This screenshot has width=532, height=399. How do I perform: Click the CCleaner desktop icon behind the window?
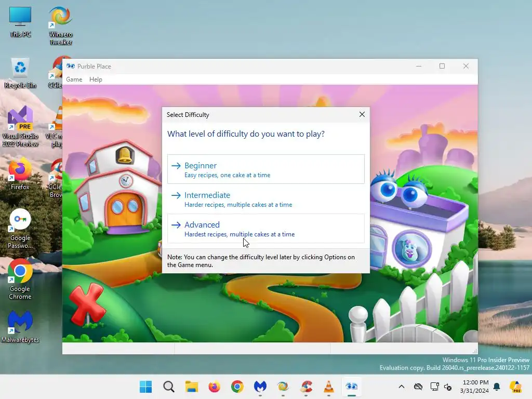pos(55,73)
